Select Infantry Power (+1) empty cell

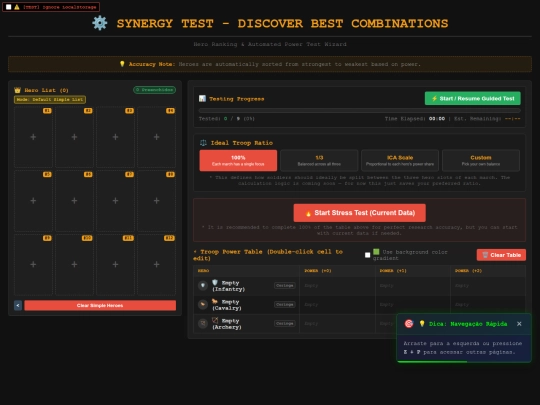(x=413, y=285)
